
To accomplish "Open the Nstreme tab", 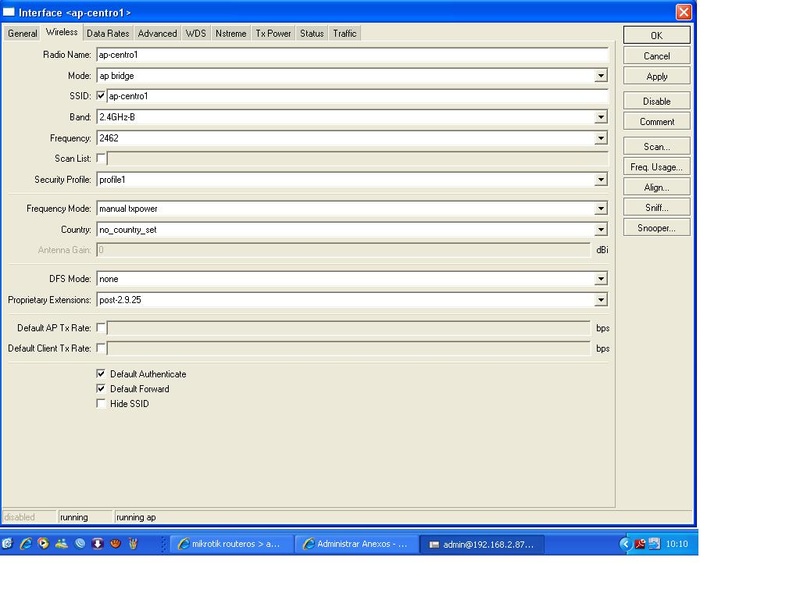I will tap(231, 33).
